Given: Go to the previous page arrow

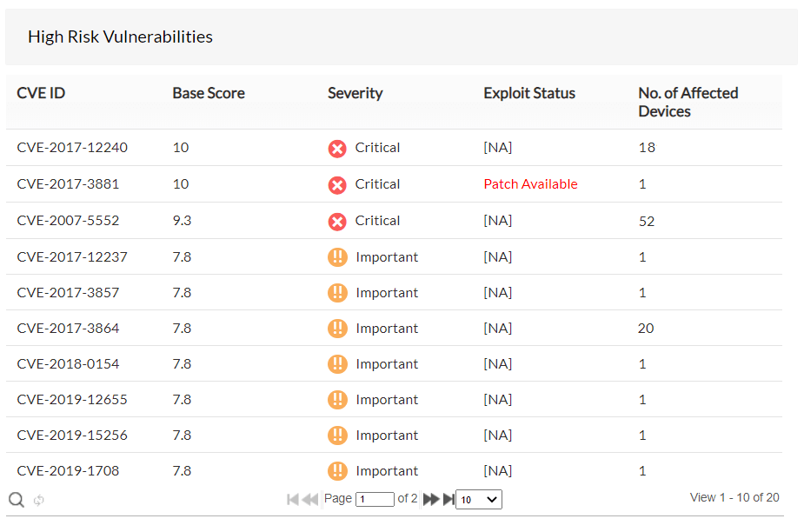Looking at the screenshot, I should click(x=310, y=499).
